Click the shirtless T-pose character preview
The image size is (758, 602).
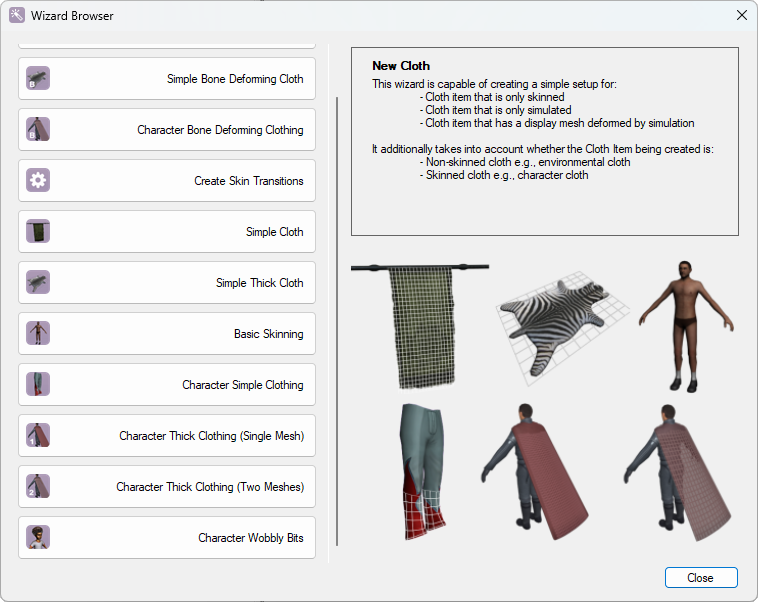(x=686, y=326)
